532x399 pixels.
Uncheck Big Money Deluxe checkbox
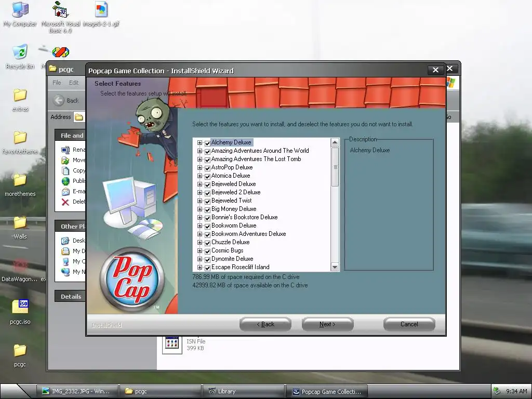point(207,209)
